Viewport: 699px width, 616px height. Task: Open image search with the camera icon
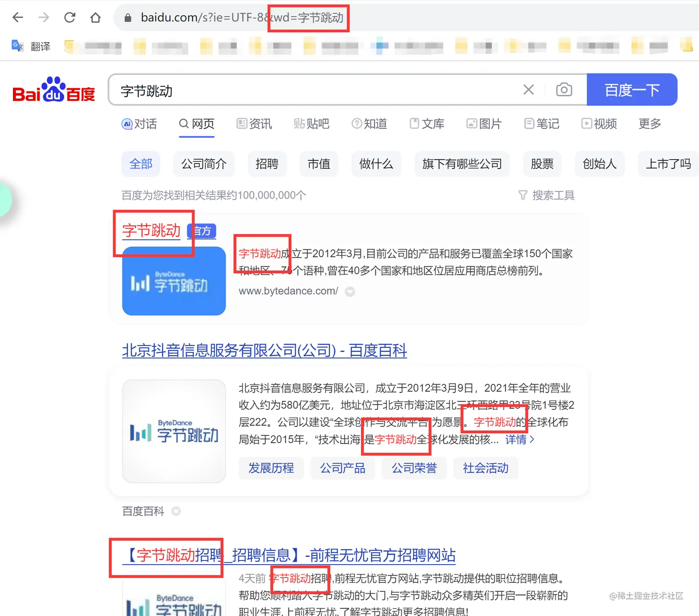(564, 89)
